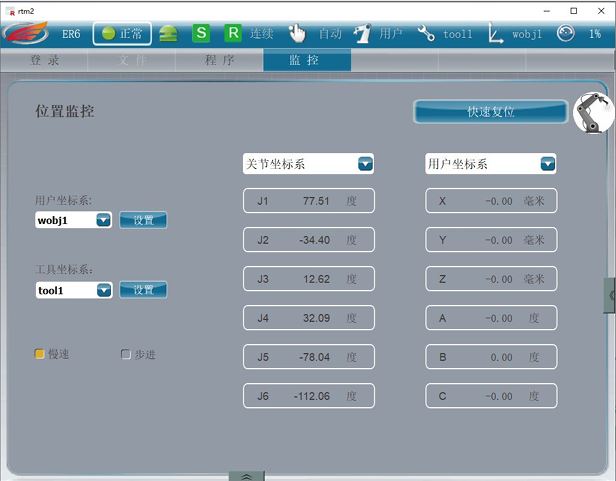Expand the tool1 tool coordinate dropdown
The width and height of the screenshot is (616, 481).
pyautogui.click(x=103, y=290)
